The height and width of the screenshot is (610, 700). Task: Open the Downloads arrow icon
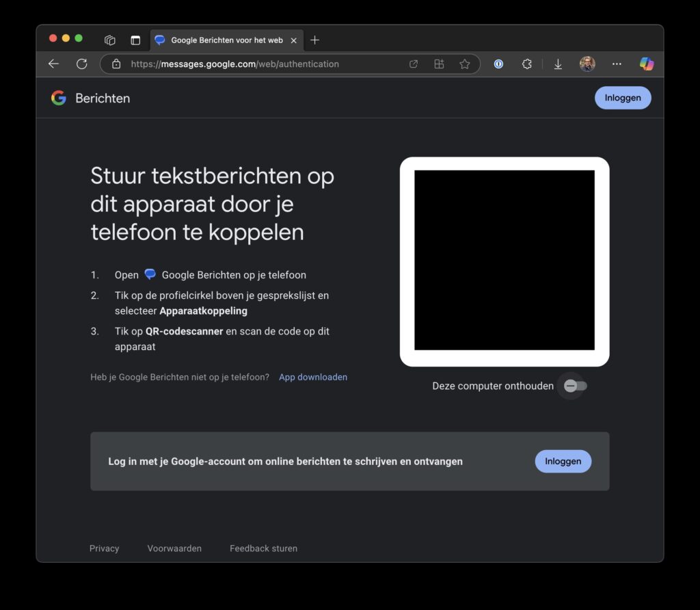point(558,64)
